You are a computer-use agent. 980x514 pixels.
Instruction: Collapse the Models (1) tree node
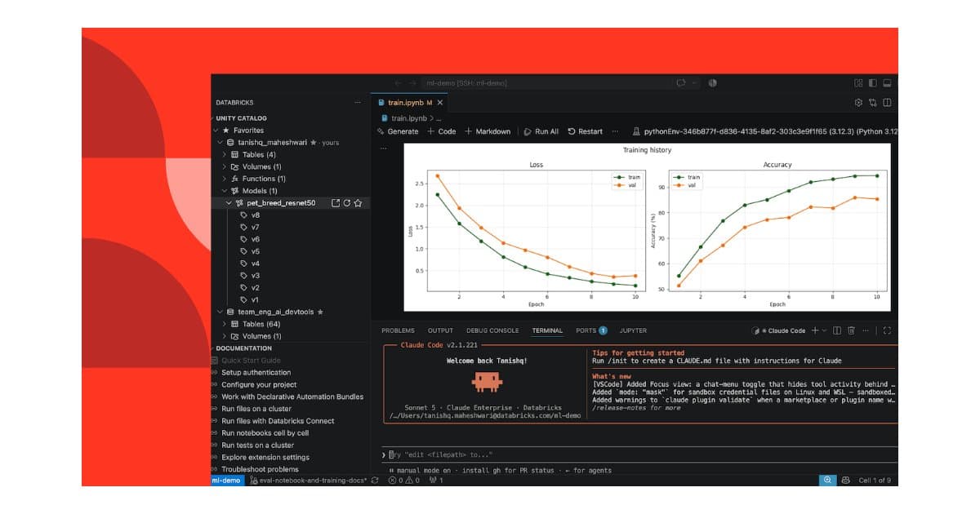pos(225,191)
